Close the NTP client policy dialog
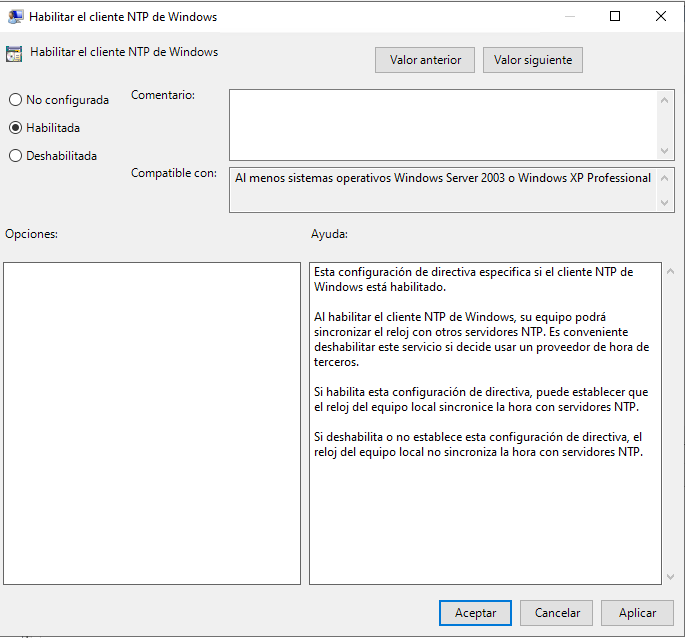The height and width of the screenshot is (638, 685). 661,17
